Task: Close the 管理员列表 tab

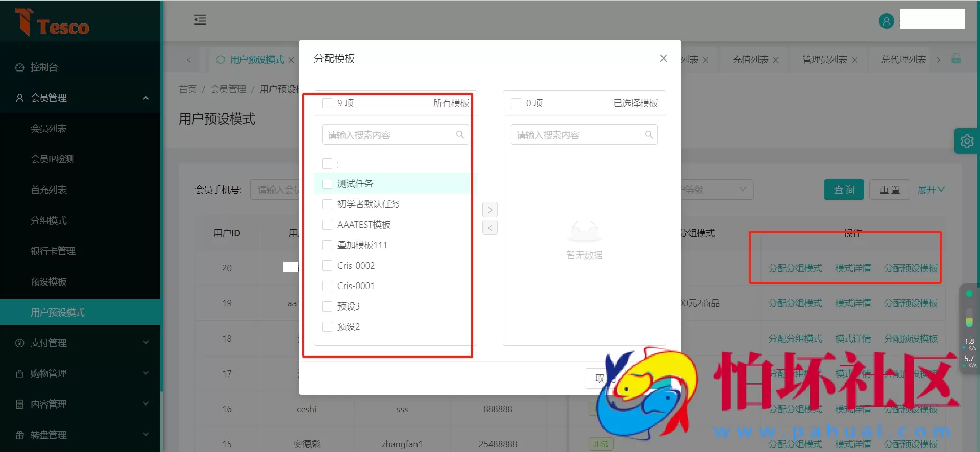Action: click(x=855, y=60)
